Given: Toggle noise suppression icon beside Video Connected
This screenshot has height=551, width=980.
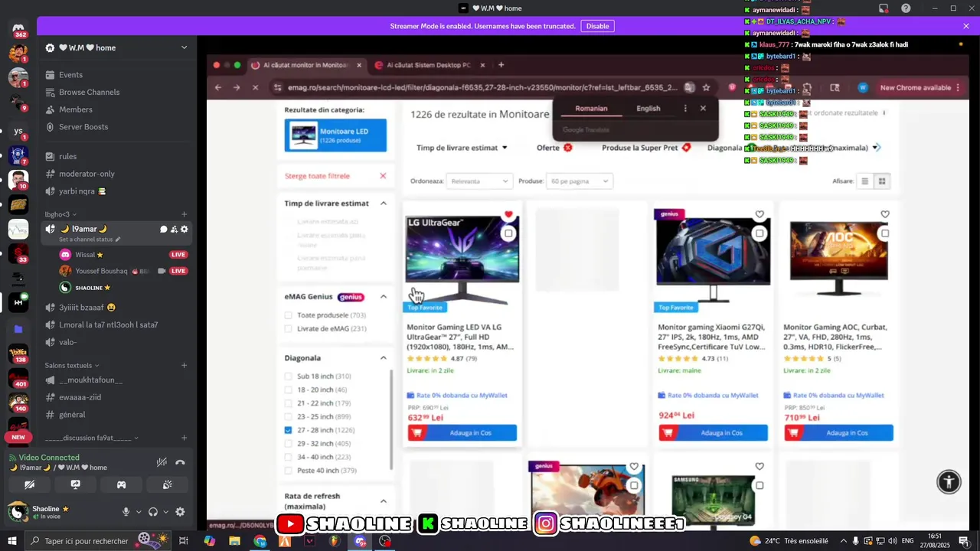Looking at the screenshot, I should click(162, 462).
